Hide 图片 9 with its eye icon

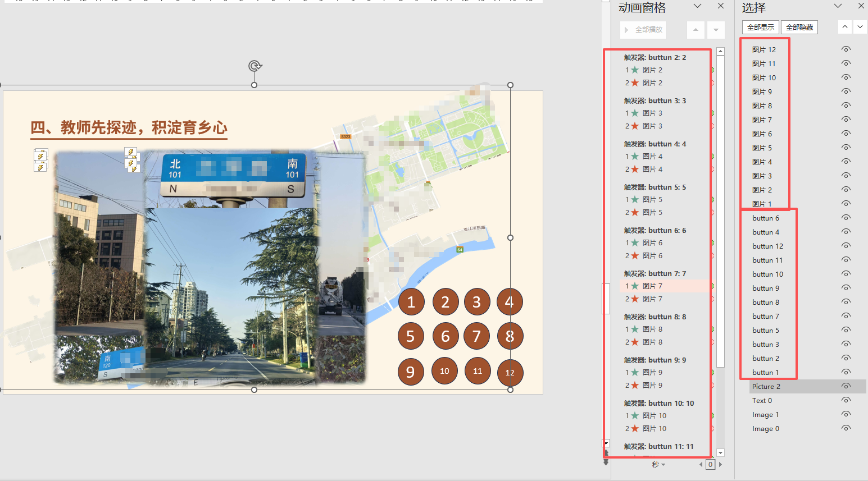[846, 91]
